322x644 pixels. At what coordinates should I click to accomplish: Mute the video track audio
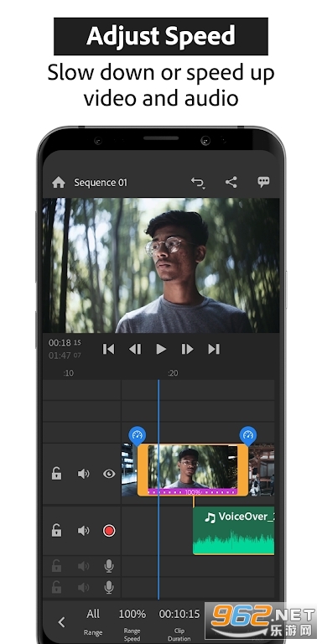tap(83, 474)
